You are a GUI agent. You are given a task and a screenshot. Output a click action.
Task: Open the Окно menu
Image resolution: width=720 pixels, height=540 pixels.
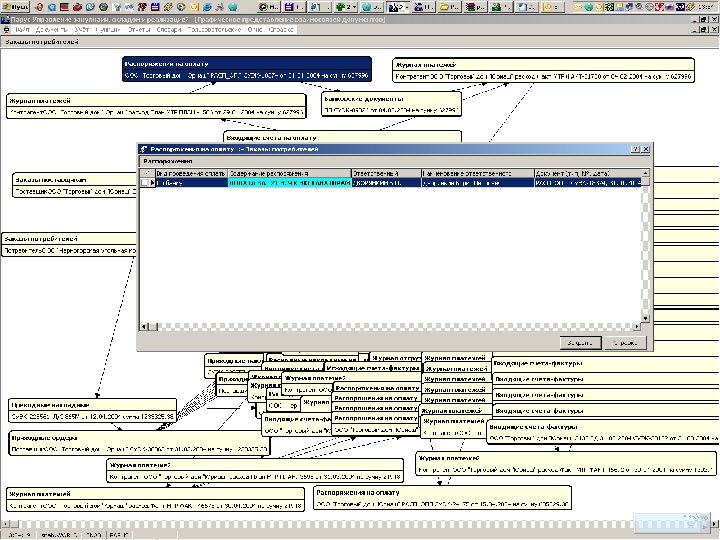[x=255, y=29]
